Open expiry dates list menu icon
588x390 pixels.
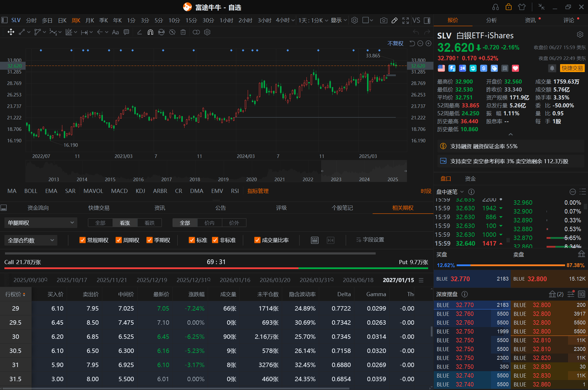coord(421,280)
